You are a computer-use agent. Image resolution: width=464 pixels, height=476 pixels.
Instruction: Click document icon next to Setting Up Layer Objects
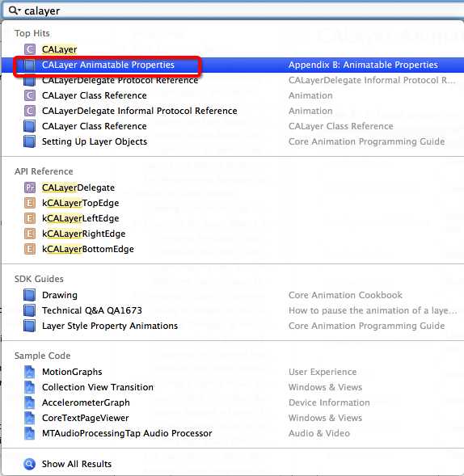click(30, 141)
